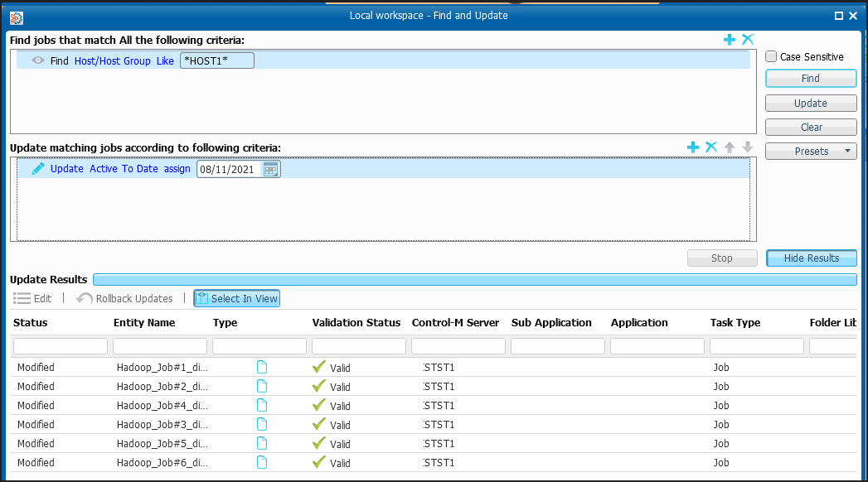Sort by the Status column header
Viewport: 868px width, 482px height.
click(x=31, y=323)
